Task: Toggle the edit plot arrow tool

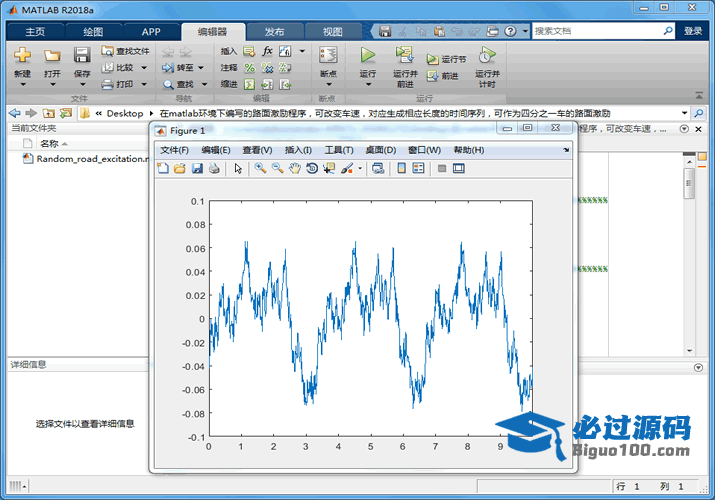Action: 238,169
